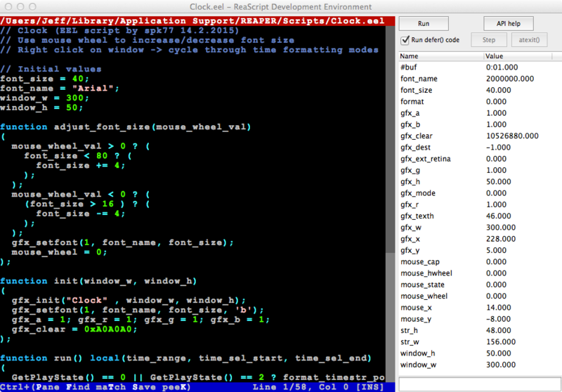The image size is (562, 392).
Task: Sort variables by the Value column header
Action: click(x=520, y=55)
